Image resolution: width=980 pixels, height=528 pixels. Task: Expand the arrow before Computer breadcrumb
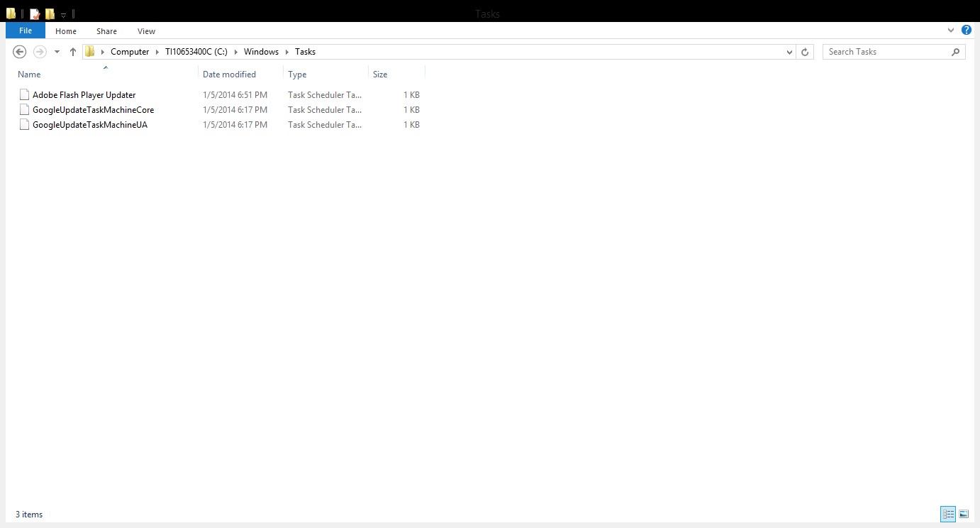pos(103,52)
